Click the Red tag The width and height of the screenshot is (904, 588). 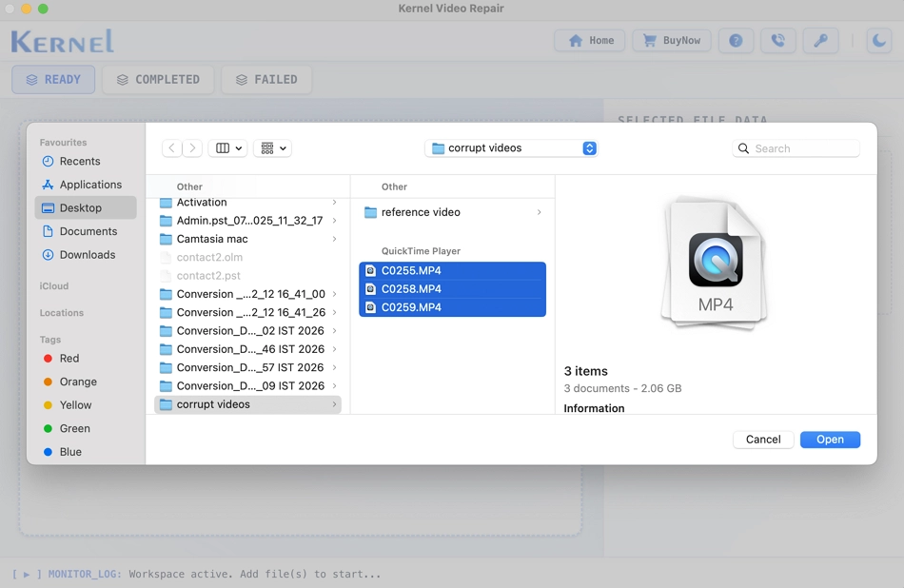(x=86, y=359)
